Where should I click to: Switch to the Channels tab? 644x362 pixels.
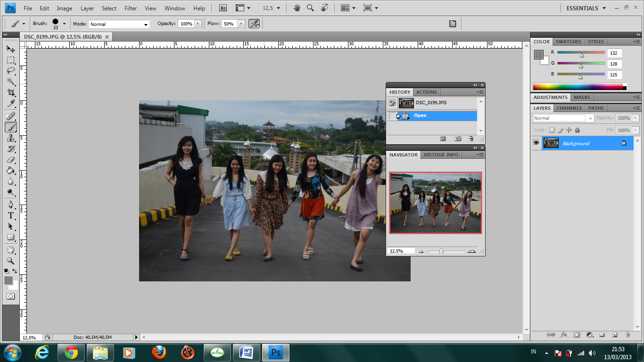pos(569,108)
